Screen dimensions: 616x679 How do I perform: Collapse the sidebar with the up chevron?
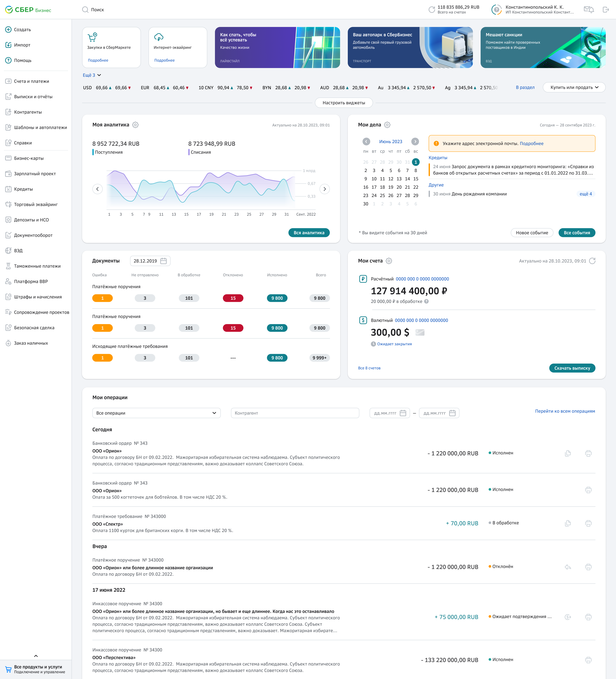36,656
